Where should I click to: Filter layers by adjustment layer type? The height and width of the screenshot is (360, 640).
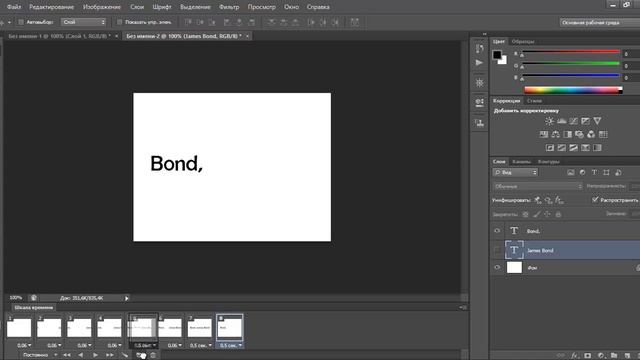(x=582, y=173)
